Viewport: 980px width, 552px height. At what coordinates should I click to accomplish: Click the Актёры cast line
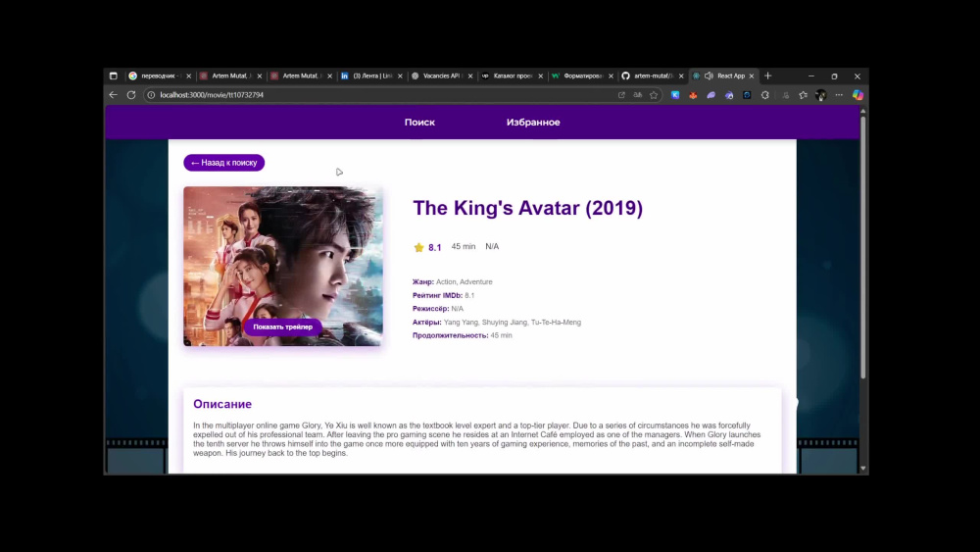(x=496, y=322)
